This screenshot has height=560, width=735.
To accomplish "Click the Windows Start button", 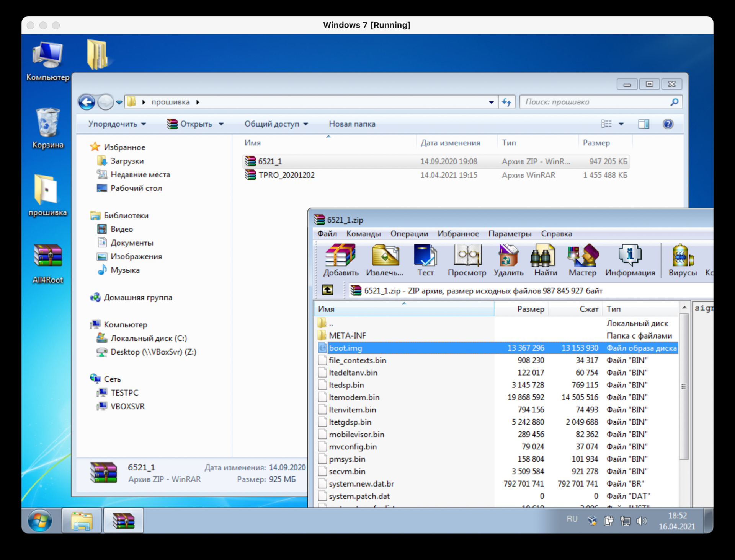I will [40, 521].
